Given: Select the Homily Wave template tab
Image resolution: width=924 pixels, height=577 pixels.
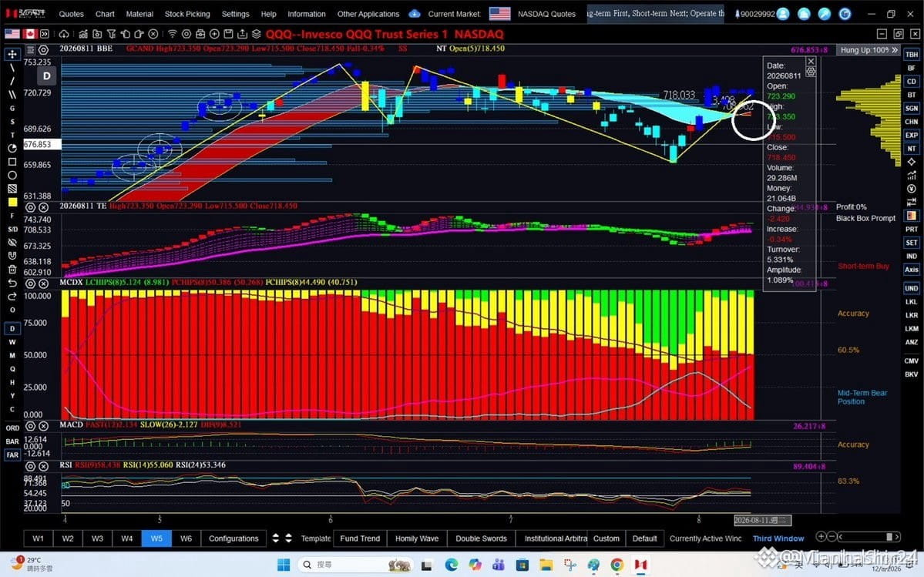Looking at the screenshot, I should 417,538.
